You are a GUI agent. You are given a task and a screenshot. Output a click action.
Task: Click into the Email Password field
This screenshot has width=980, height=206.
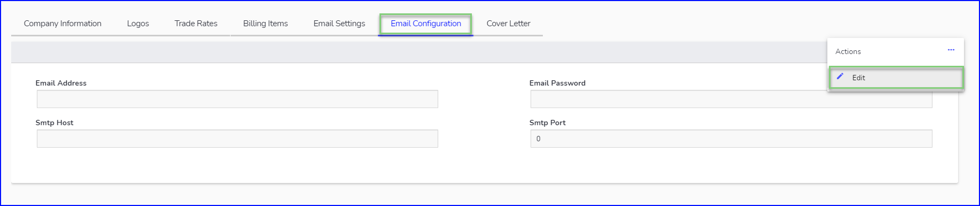731,99
